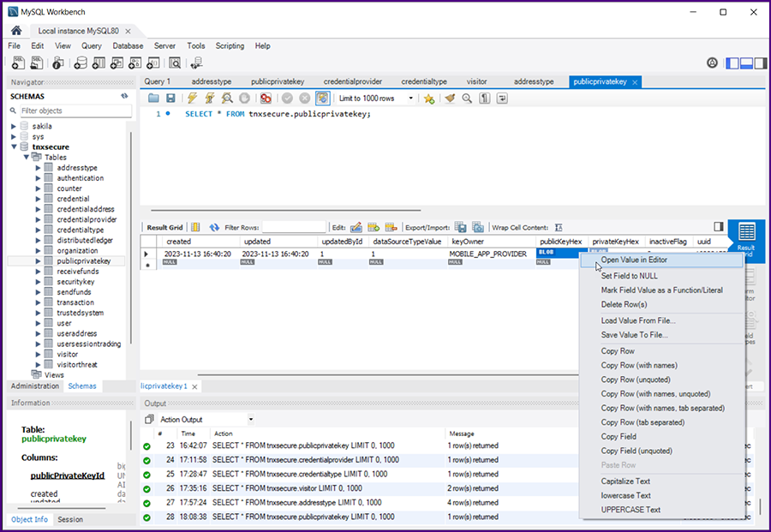The image size is (771, 532).
Task: Click Export recordset to file icon
Action: (461, 227)
